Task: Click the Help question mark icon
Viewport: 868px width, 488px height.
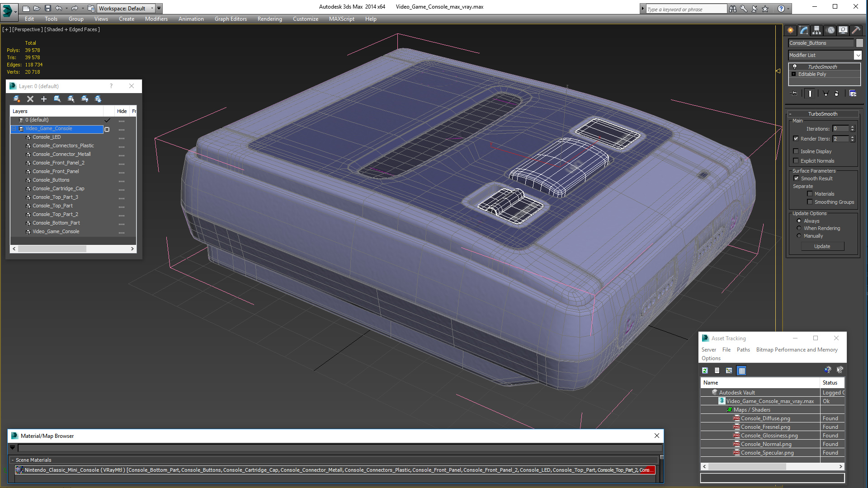Action: 781,9
